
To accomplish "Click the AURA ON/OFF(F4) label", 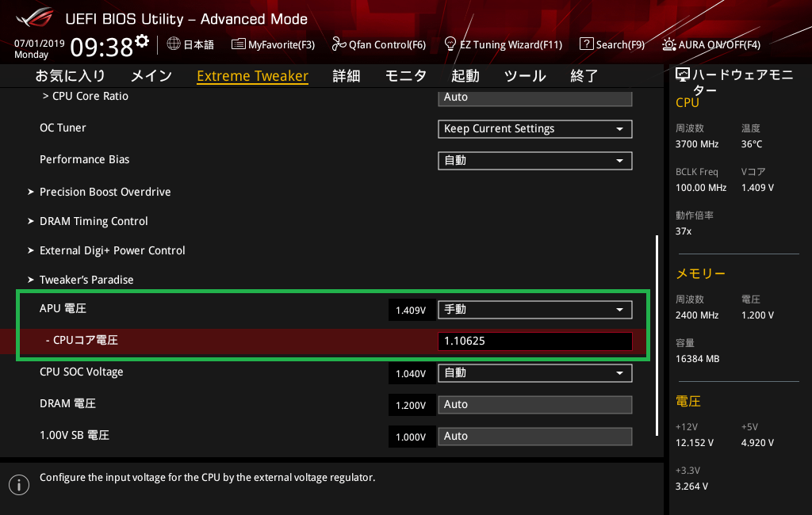I will pos(719,45).
